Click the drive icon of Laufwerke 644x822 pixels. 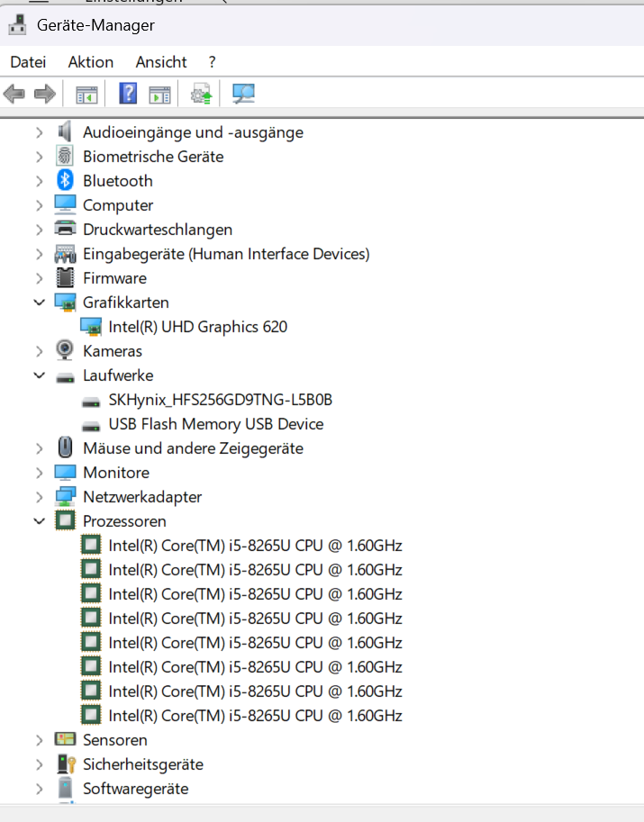65,377
